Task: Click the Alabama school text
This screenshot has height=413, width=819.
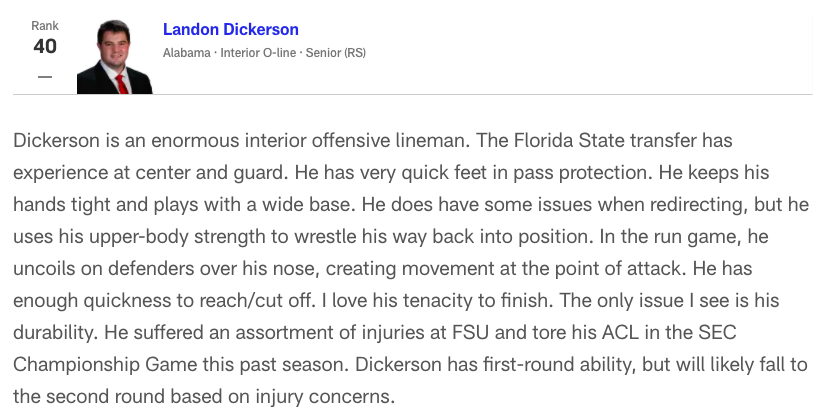Action: [x=186, y=53]
